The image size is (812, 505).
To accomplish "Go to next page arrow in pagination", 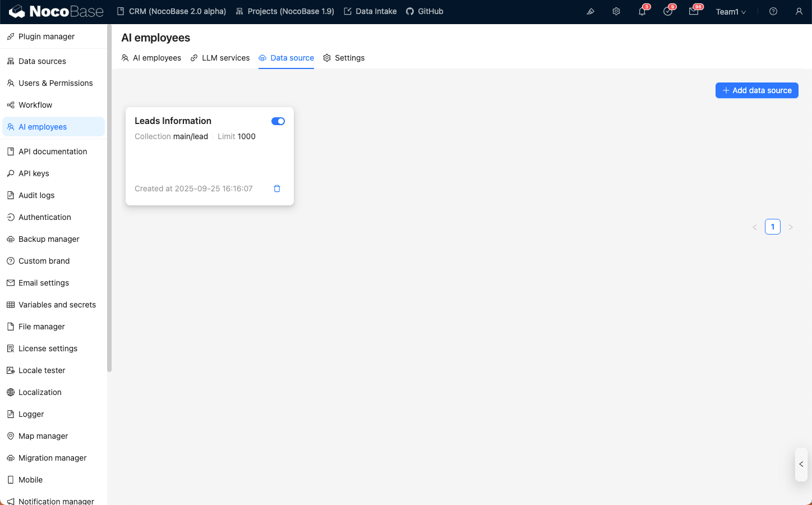I will point(791,227).
